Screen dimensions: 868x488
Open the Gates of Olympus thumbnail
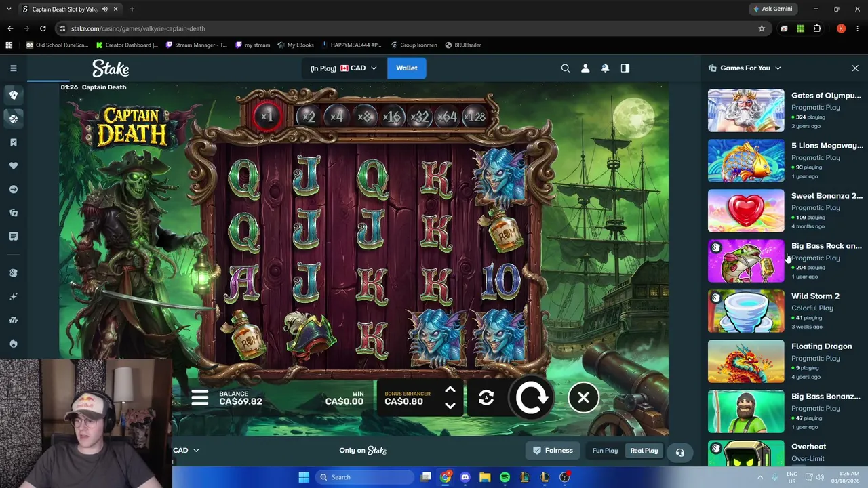pyautogui.click(x=746, y=110)
